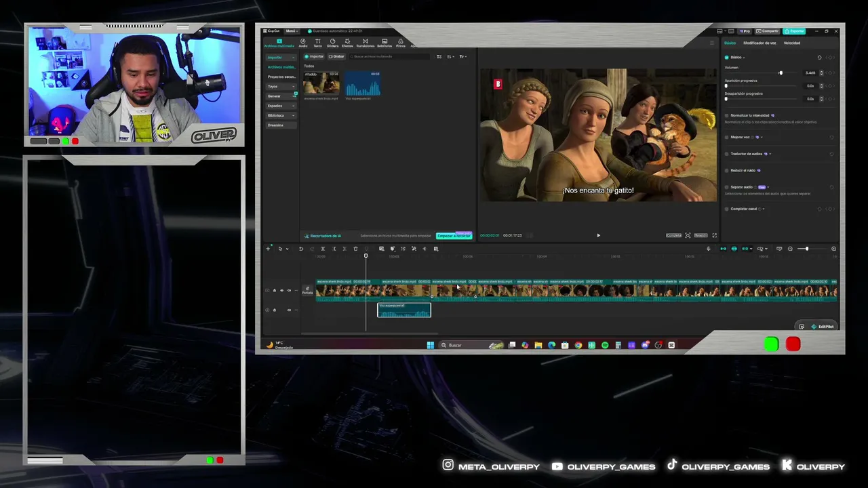The width and height of the screenshot is (868, 488).
Task: Lock the audio track
Action: [274, 310]
